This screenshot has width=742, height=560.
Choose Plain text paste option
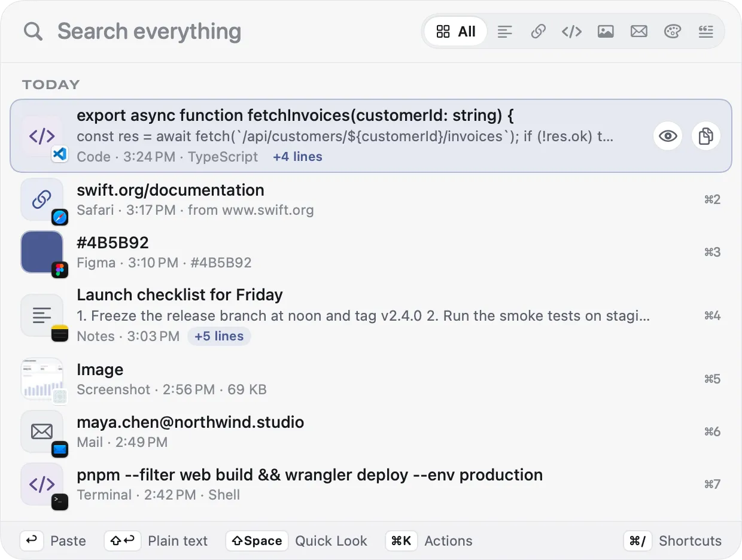(156, 541)
